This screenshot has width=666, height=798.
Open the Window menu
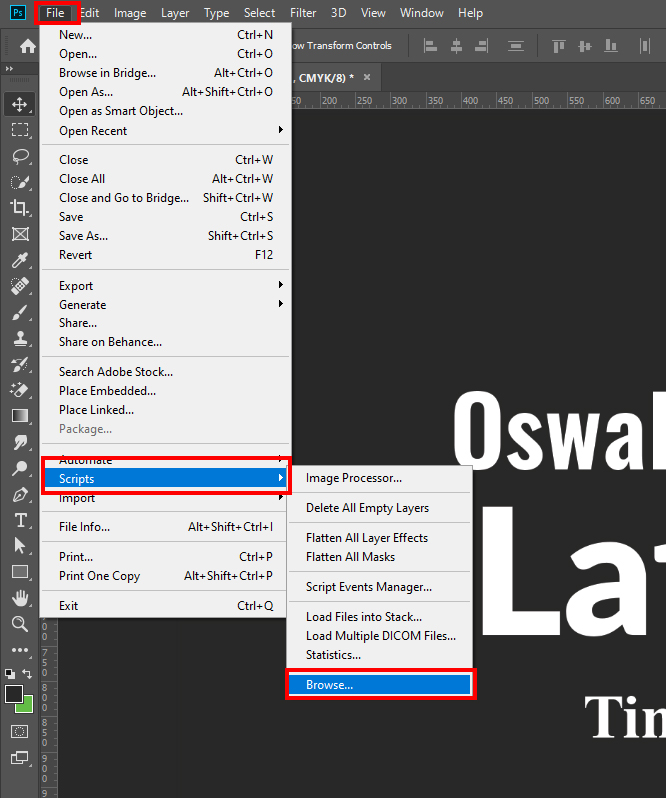[x=421, y=13]
